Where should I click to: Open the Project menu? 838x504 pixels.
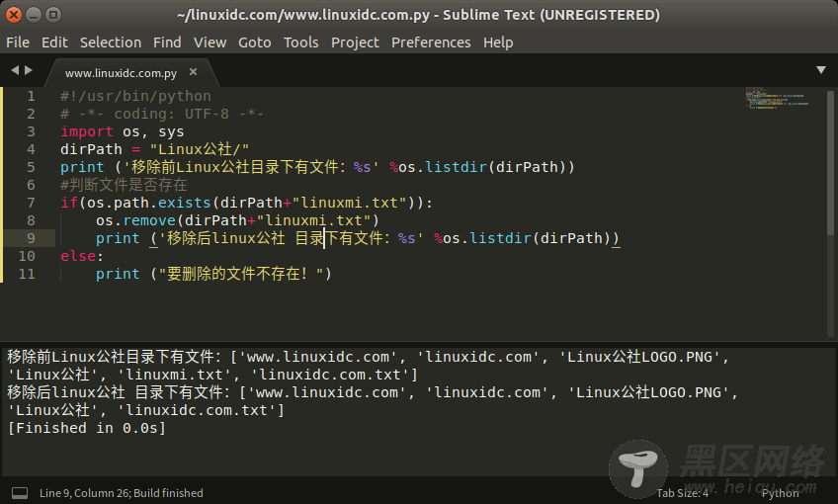(355, 42)
